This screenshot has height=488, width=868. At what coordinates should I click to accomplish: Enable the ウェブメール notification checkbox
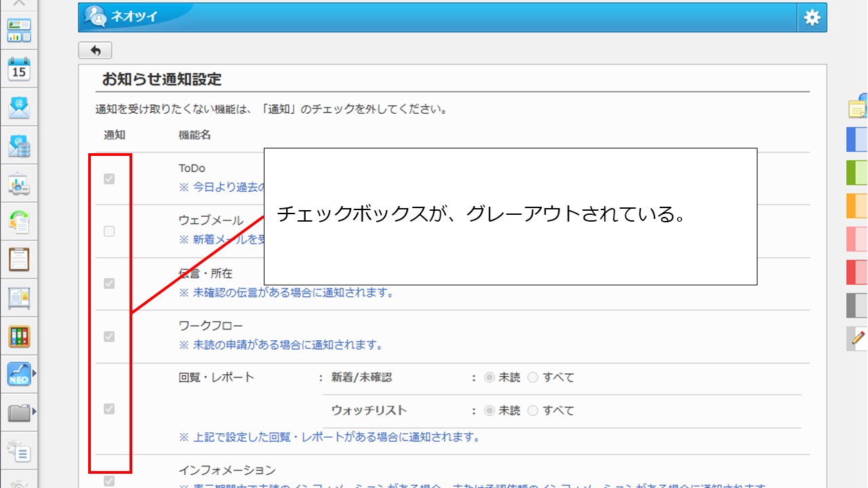pos(109,232)
